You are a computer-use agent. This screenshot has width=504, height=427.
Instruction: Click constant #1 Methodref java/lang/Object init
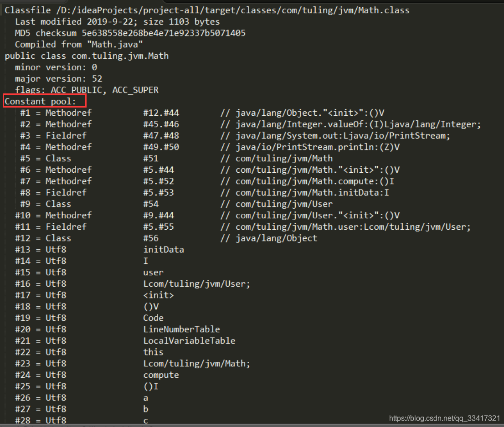pos(202,113)
